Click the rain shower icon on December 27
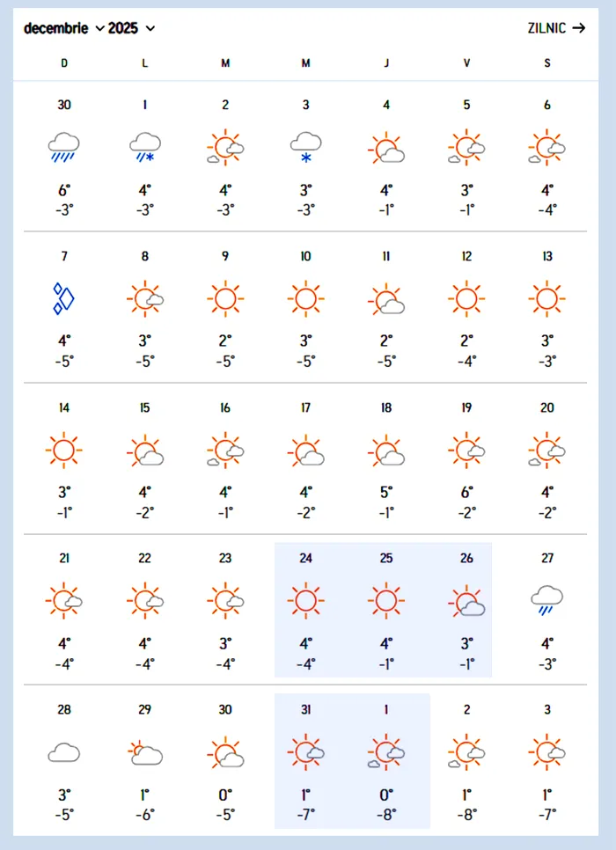 click(546, 600)
